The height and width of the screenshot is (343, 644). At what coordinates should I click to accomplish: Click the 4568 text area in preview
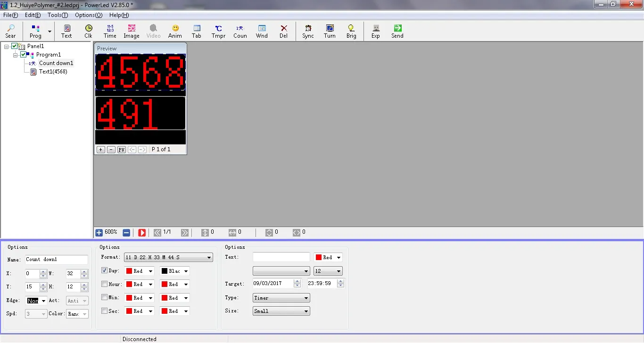140,72
